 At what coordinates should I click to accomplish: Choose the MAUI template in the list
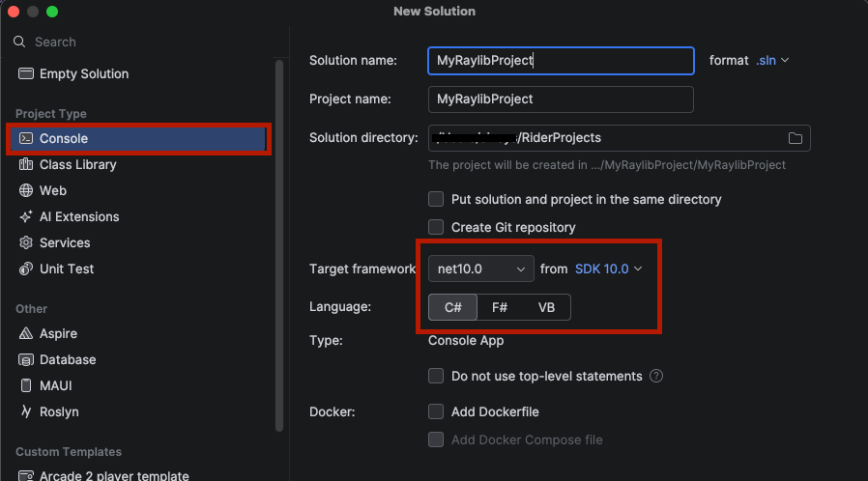click(56, 386)
